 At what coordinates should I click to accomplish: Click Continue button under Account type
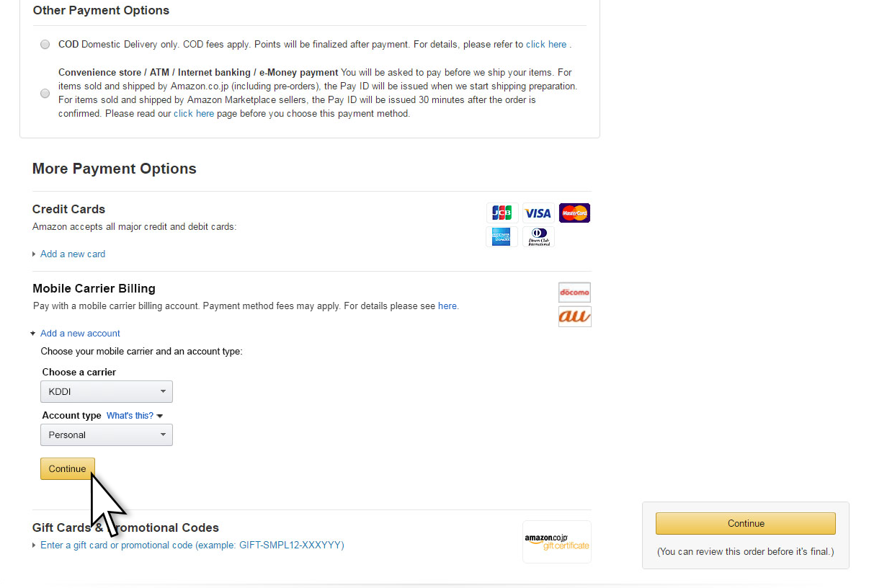point(67,469)
